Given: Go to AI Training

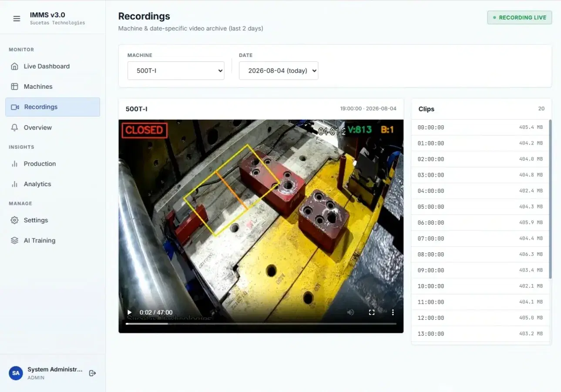Looking at the screenshot, I should pos(53,241).
